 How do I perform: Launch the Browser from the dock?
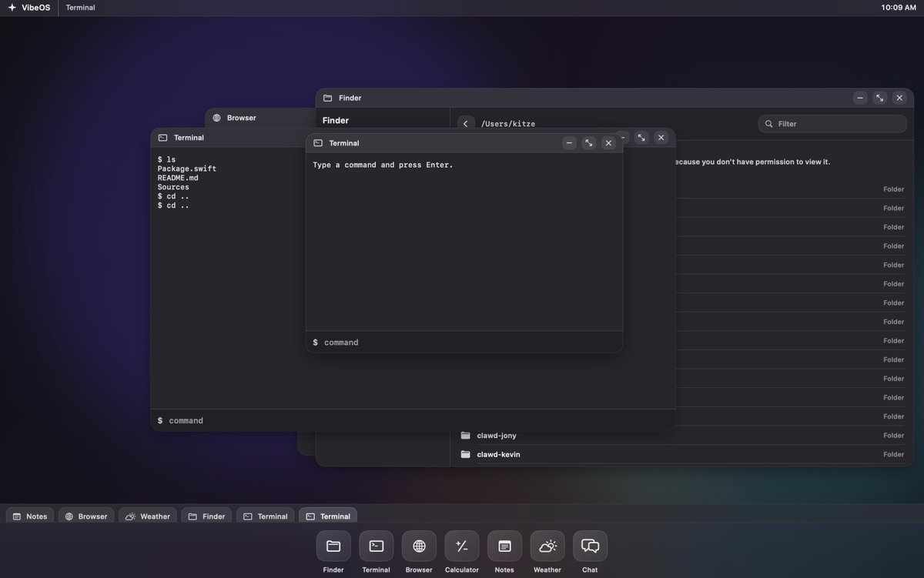coord(418,546)
